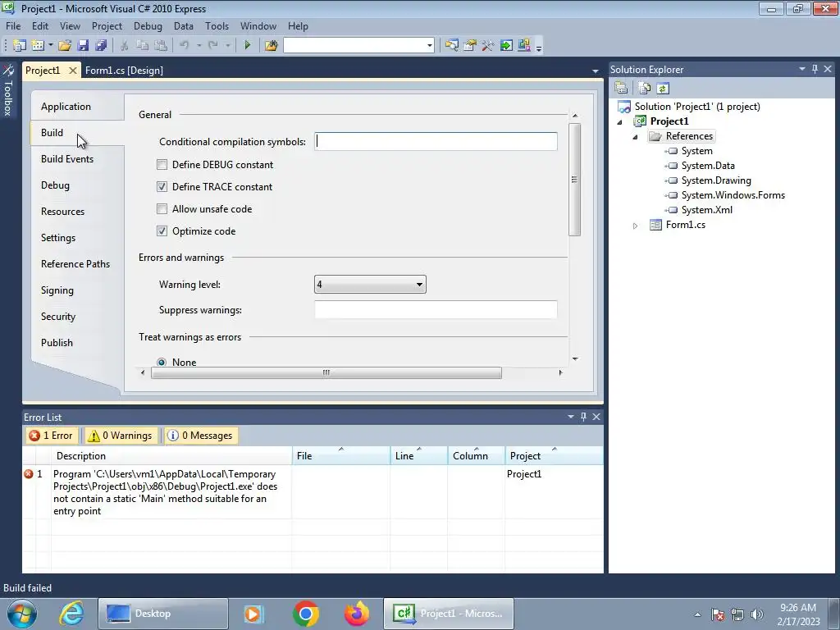
Task: Open Windows Media Player from the taskbar
Action: (253, 614)
